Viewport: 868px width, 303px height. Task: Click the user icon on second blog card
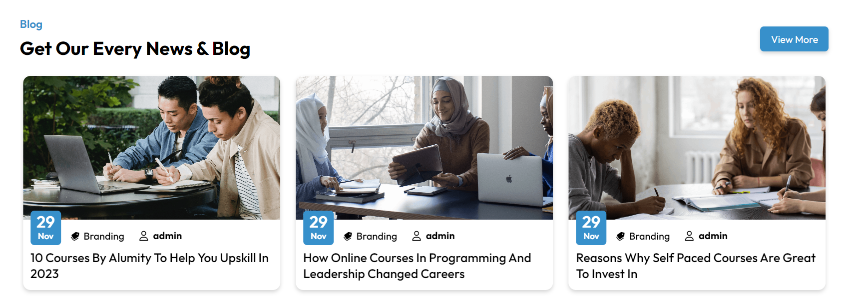[417, 236]
